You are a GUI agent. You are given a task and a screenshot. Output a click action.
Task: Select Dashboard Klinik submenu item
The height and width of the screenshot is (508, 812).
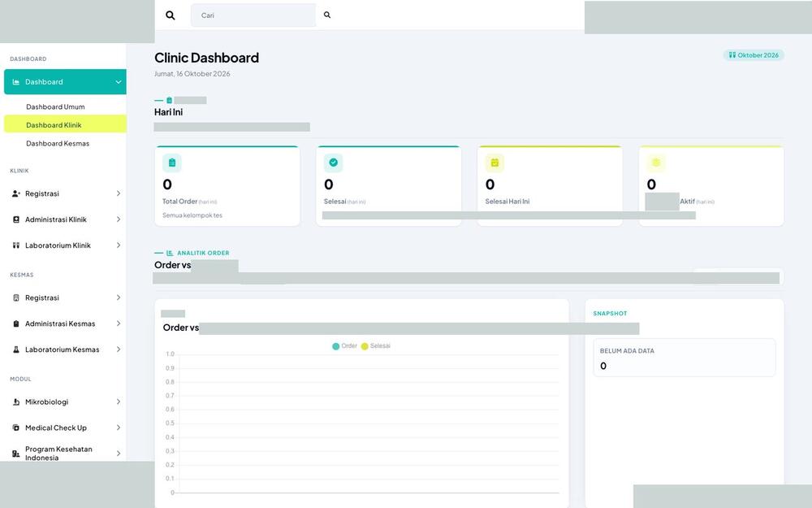pyautogui.click(x=65, y=124)
